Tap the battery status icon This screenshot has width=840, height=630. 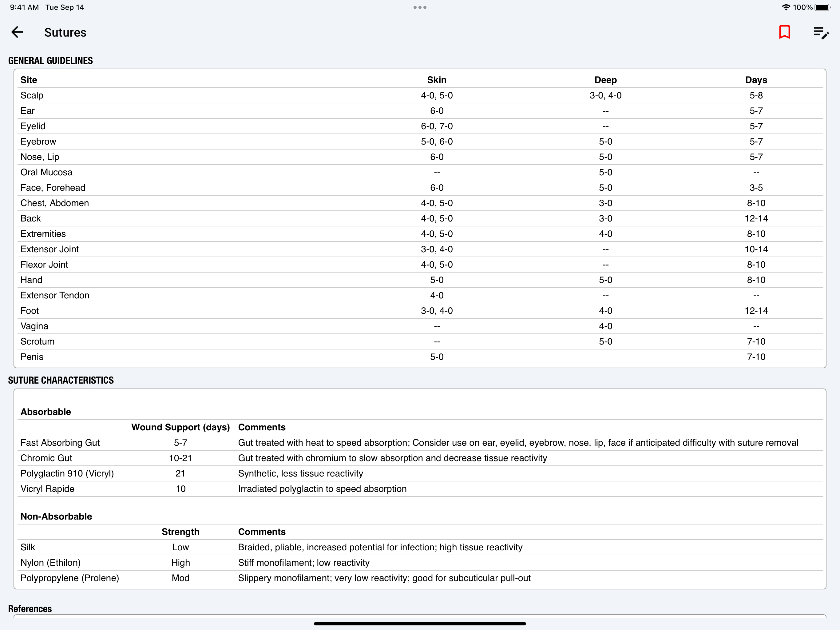click(822, 7)
